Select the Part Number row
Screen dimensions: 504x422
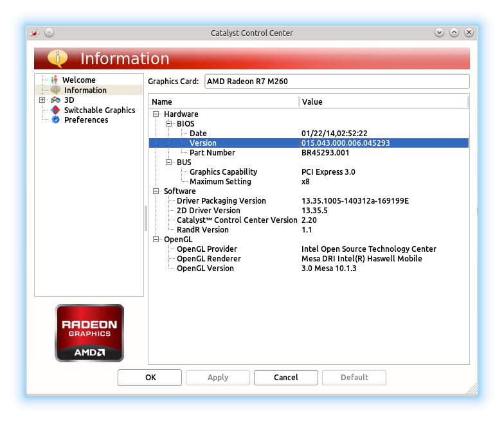309,153
